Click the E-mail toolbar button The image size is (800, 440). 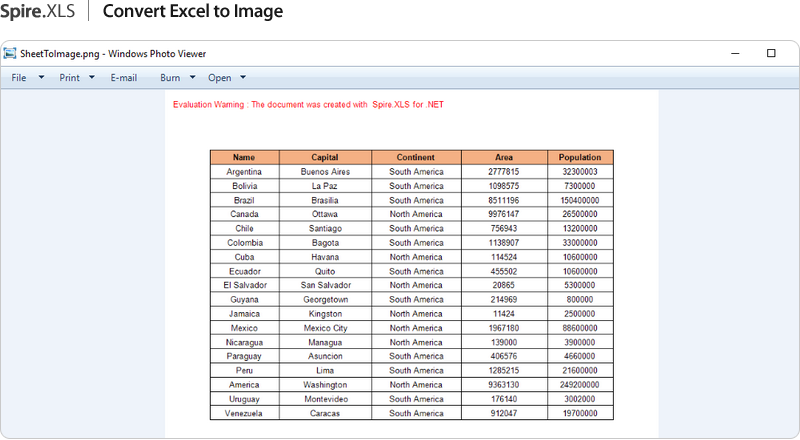[x=124, y=77]
